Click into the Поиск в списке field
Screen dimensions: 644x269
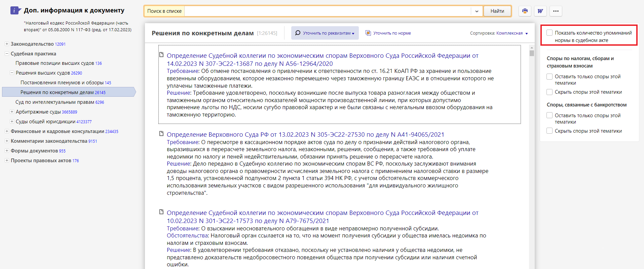tap(328, 11)
